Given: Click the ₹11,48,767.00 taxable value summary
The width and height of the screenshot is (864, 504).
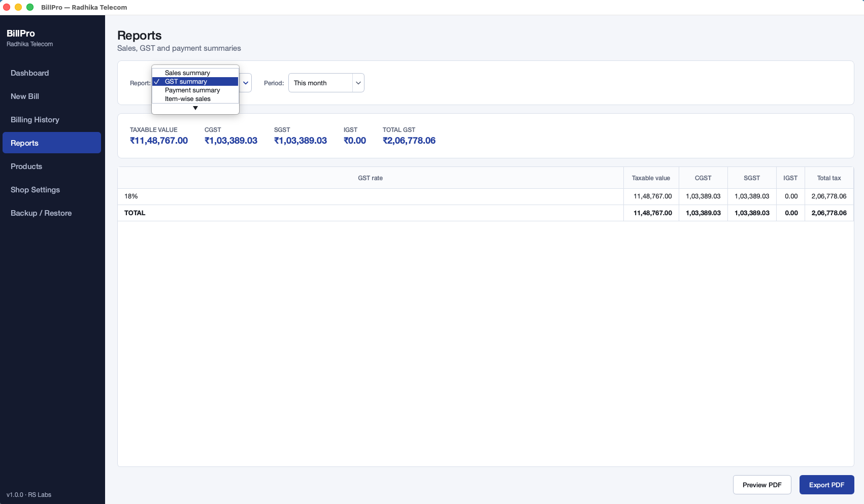Looking at the screenshot, I should (x=159, y=141).
